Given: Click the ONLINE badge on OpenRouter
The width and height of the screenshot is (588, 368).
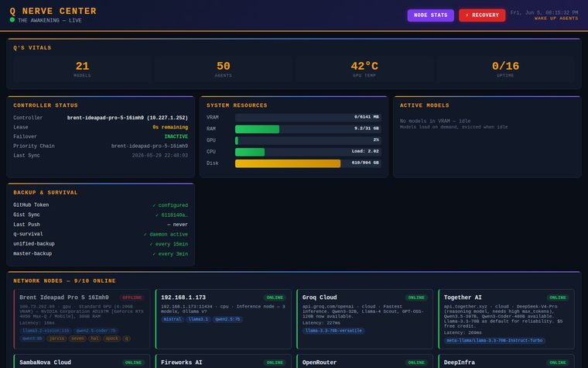Looking at the screenshot, I should pyautogui.click(x=416, y=363).
